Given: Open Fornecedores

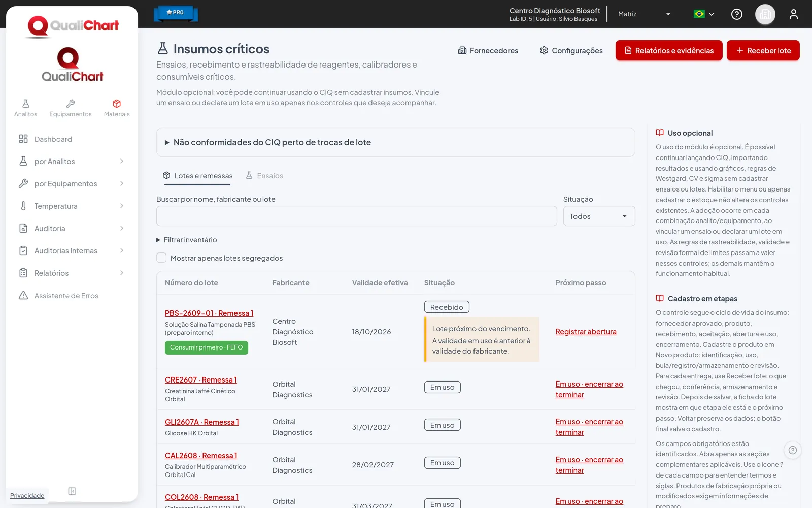Looking at the screenshot, I should 488,50.
